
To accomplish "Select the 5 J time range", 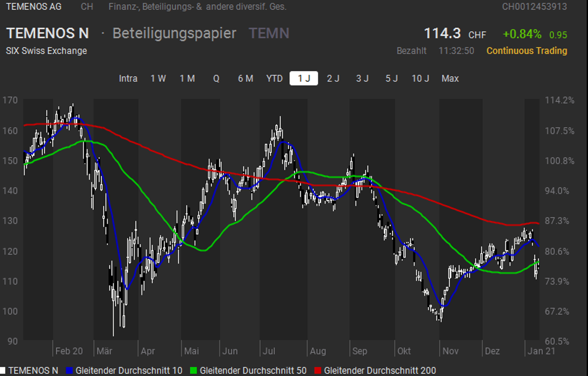I will [391, 78].
